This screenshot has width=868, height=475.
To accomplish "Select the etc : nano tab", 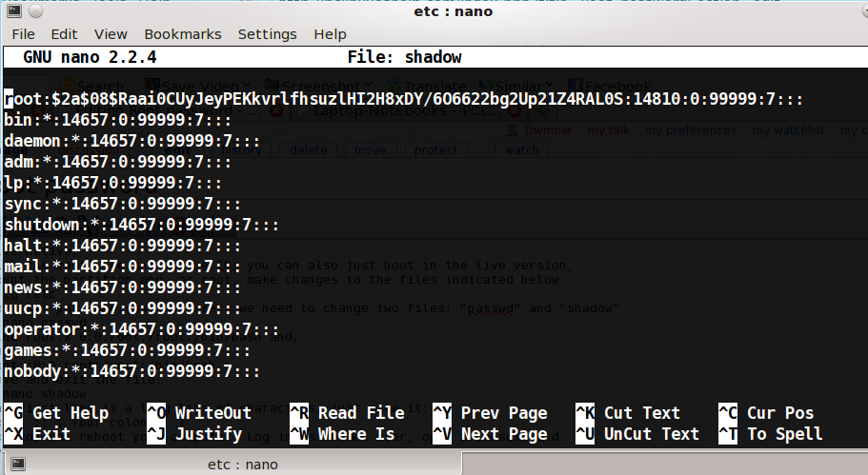I will click(232, 464).
